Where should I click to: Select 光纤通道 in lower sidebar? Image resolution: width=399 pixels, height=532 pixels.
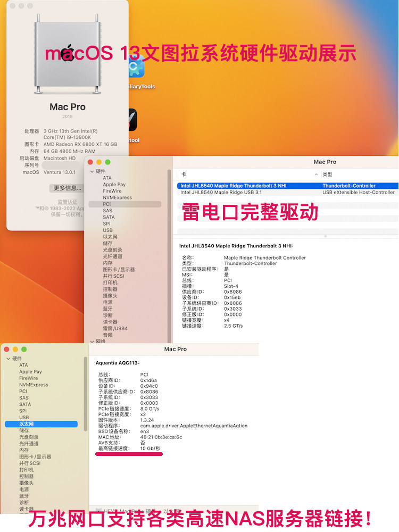pos(29,444)
